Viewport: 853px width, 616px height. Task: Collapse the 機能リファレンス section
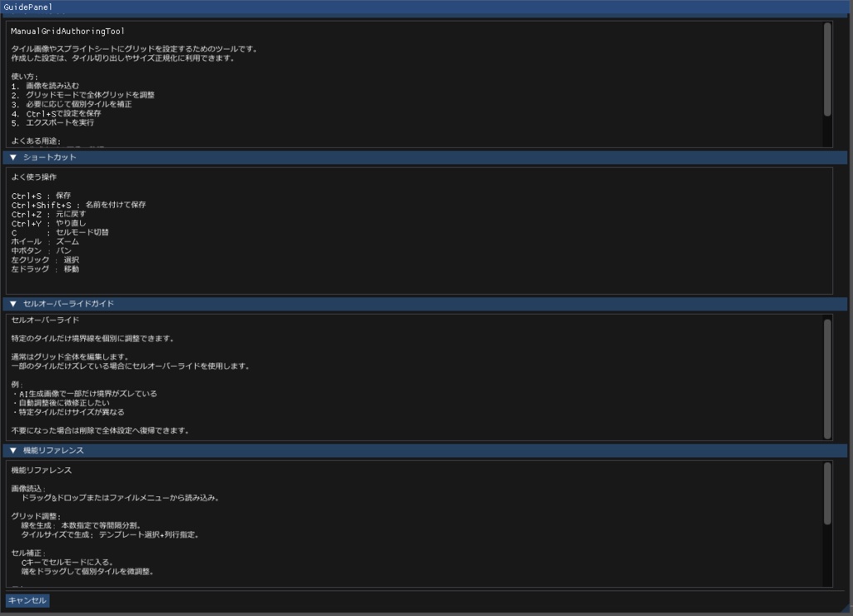(x=426, y=450)
